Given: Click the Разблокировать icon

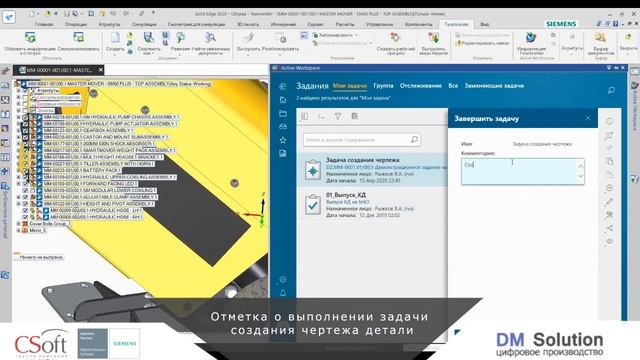Looking at the screenshot, I should (x=280, y=38).
